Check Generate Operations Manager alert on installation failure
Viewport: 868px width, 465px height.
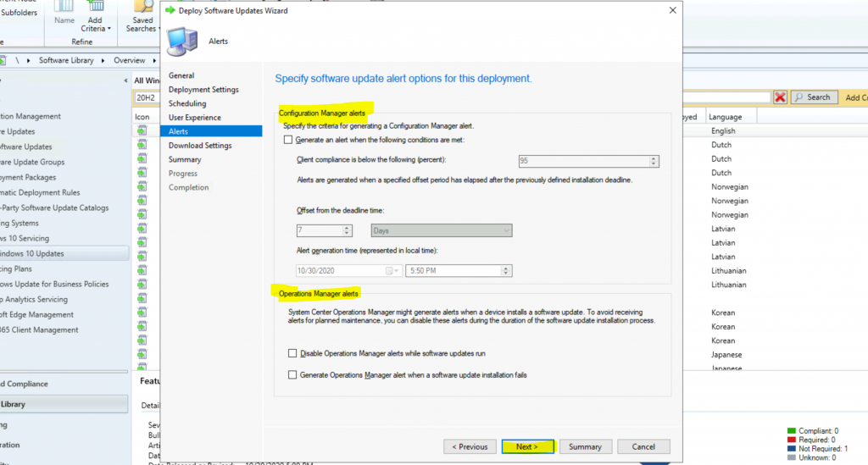point(292,375)
